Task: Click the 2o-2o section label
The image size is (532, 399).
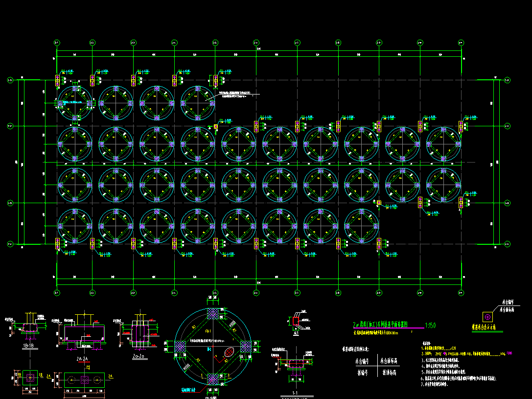Action: [x=139, y=356]
